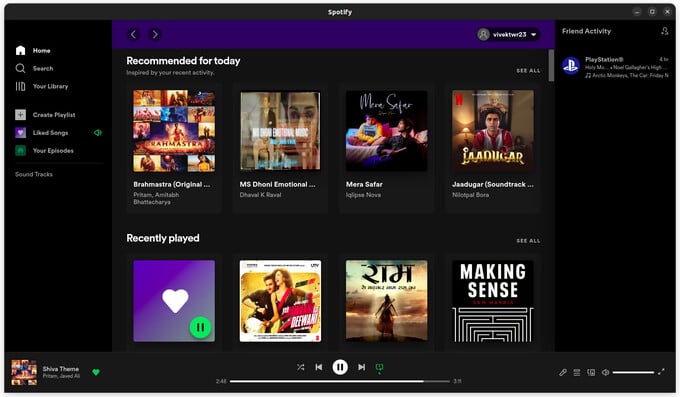Click the user avatar icon in top bar

click(x=484, y=34)
